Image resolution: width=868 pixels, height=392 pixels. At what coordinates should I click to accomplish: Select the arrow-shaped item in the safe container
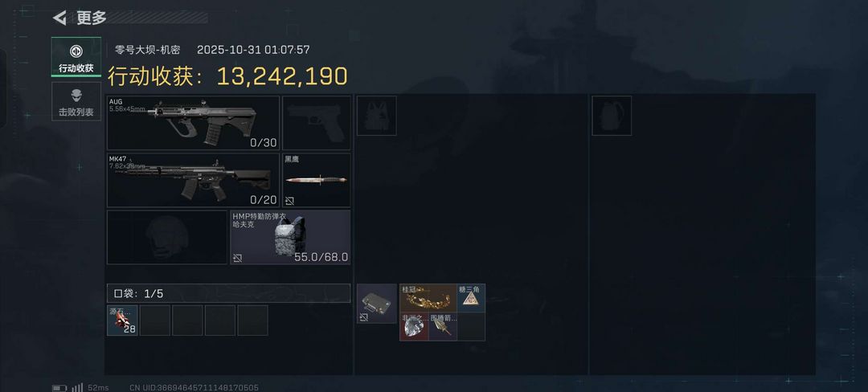click(442, 327)
